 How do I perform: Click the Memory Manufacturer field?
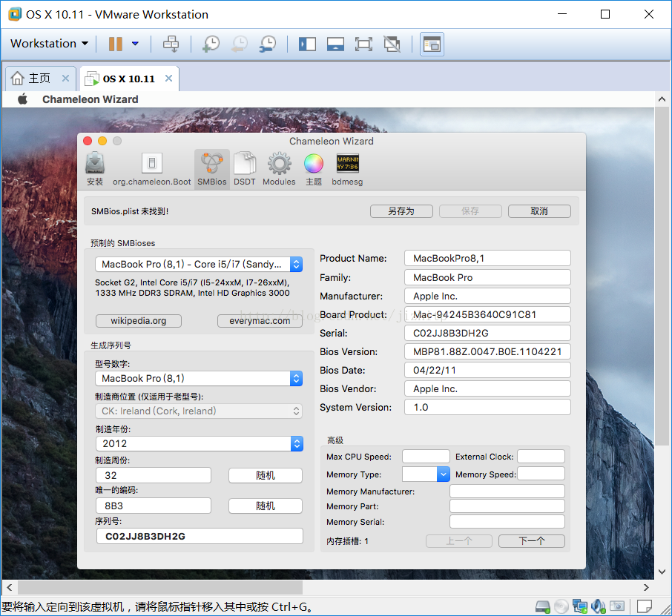[507, 491]
